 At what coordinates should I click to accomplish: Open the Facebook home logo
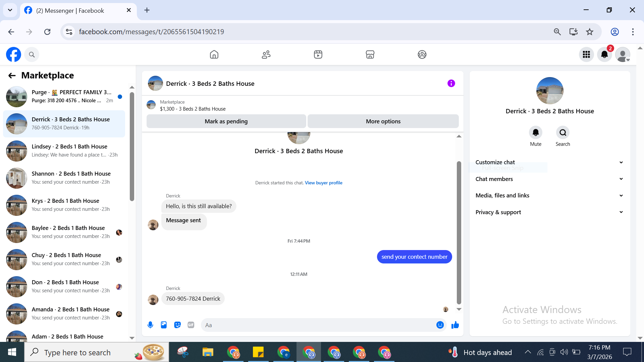point(13,54)
